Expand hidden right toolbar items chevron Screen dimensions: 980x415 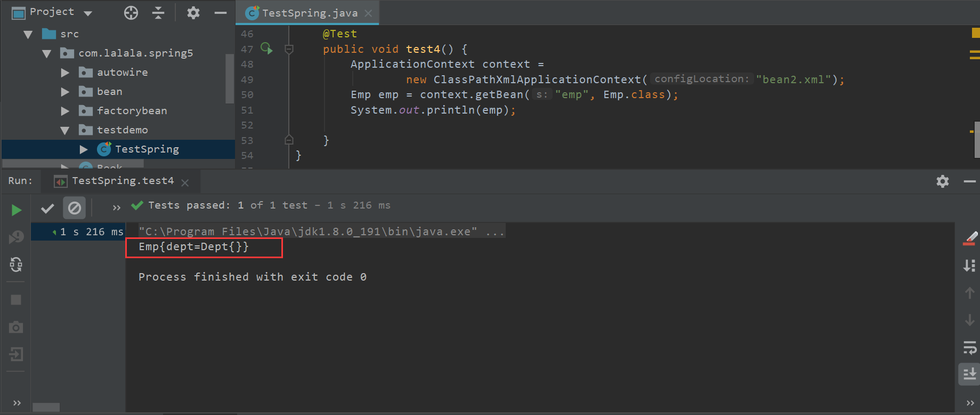[x=970, y=403]
